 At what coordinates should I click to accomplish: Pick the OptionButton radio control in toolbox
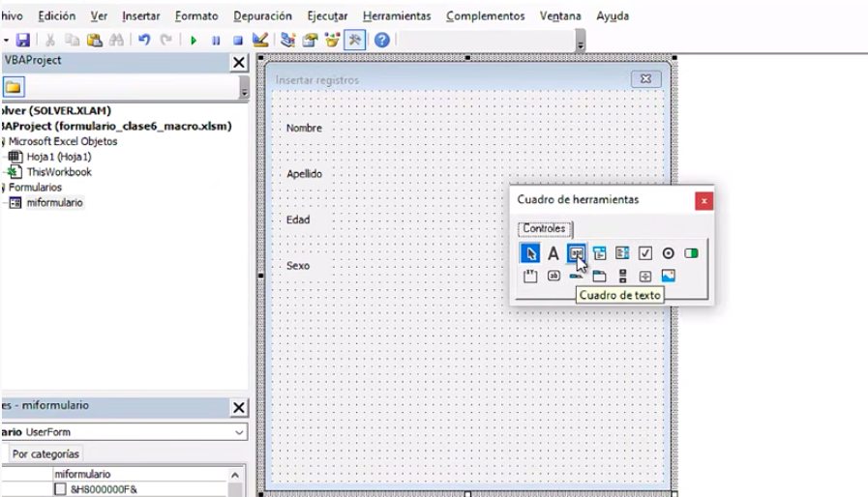[668, 253]
